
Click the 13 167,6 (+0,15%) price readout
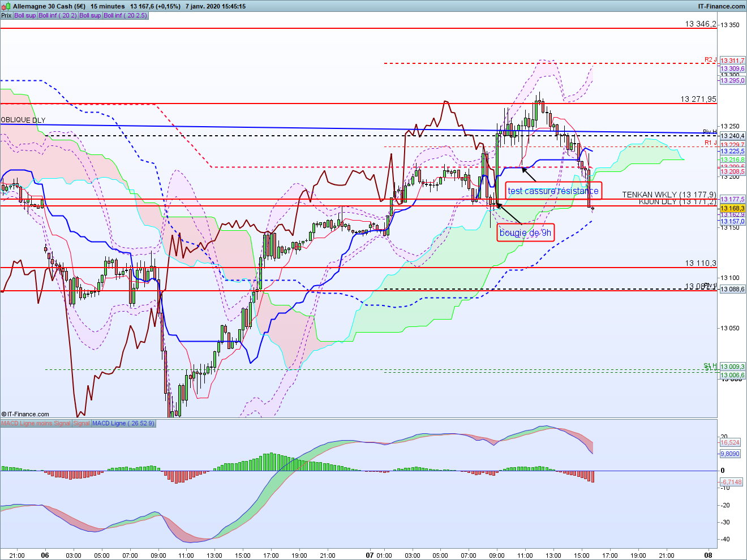(155, 6)
